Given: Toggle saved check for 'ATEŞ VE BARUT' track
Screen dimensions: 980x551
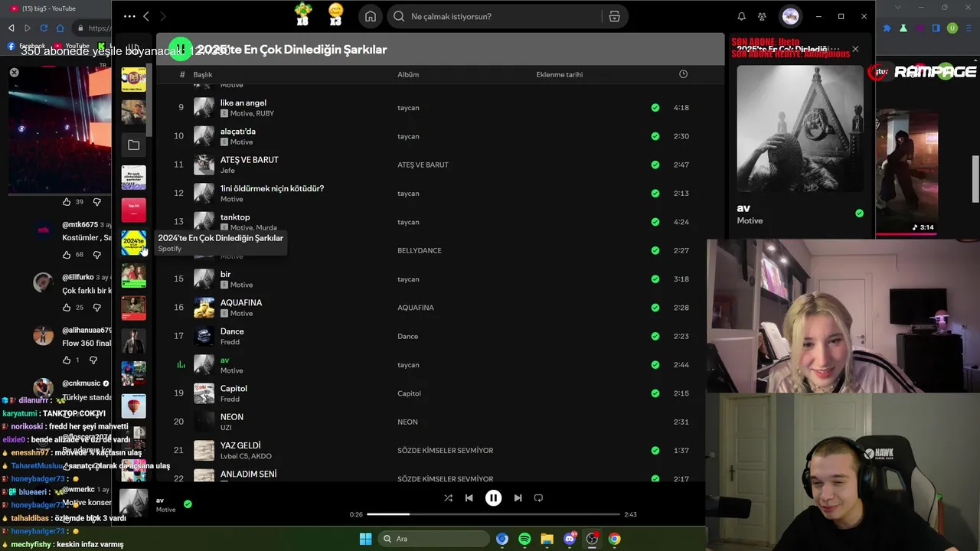Looking at the screenshot, I should (655, 165).
